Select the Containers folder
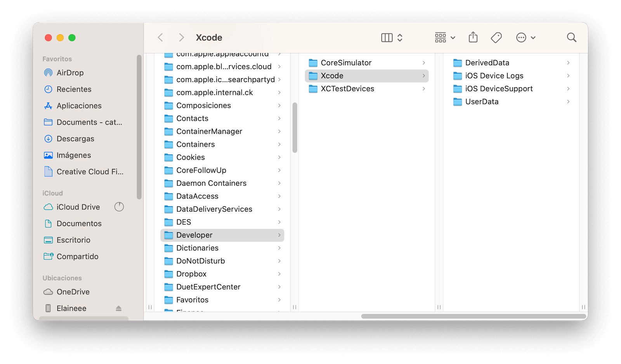 222,144
